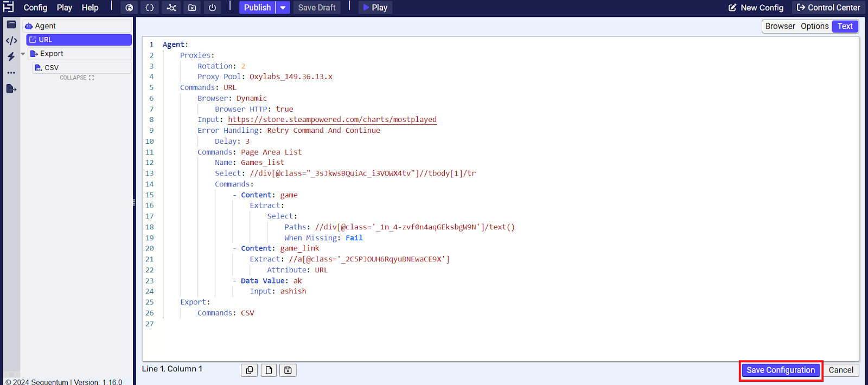Image resolution: width=868 pixels, height=385 pixels.
Task: Click the lightning bolt sidebar icon
Action: [11, 56]
